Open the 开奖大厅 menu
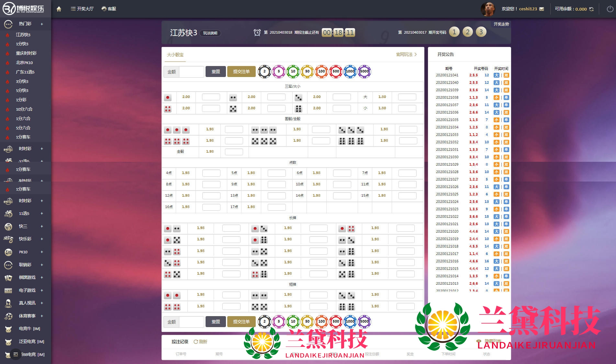The width and height of the screenshot is (616, 364). pyautogui.click(x=82, y=9)
